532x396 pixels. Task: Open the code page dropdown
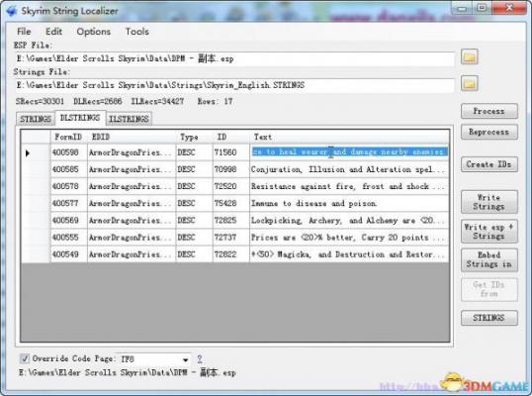185,359
